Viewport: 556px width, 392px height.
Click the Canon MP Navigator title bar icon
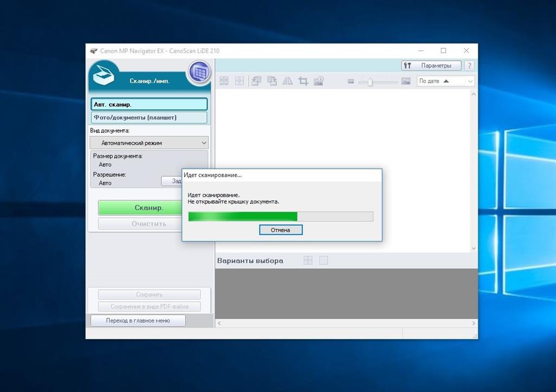pos(93,50)
